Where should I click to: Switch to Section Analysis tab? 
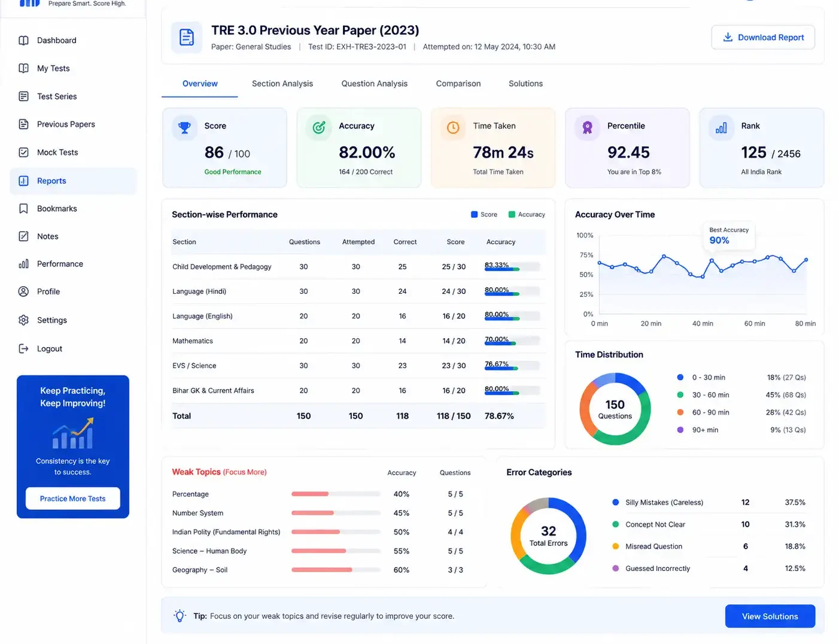point(282,84)
